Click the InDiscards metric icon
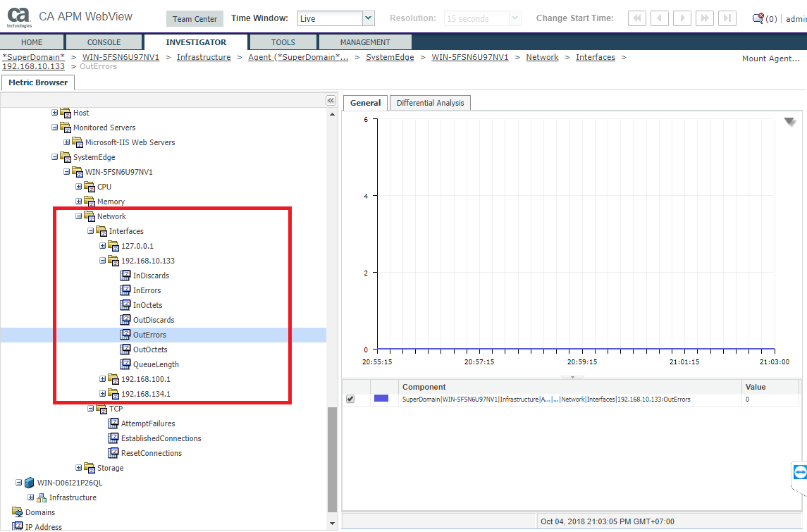This screenshot has height=532, width=807. pyautogui.click(x=125, y=276)
